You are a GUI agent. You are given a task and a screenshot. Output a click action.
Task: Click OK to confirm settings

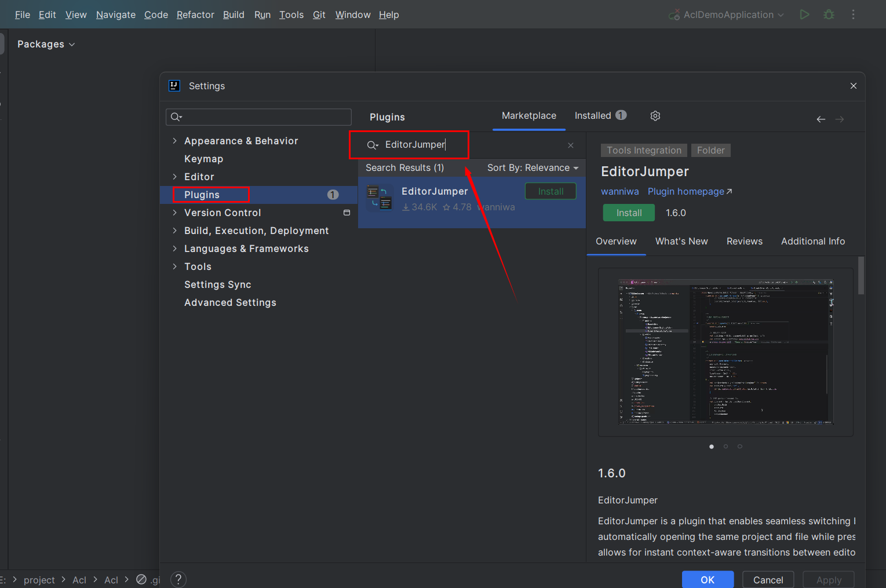tap(708, 579)
